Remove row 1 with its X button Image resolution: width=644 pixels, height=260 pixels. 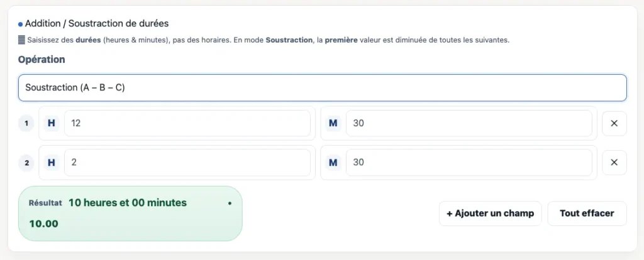614,124
